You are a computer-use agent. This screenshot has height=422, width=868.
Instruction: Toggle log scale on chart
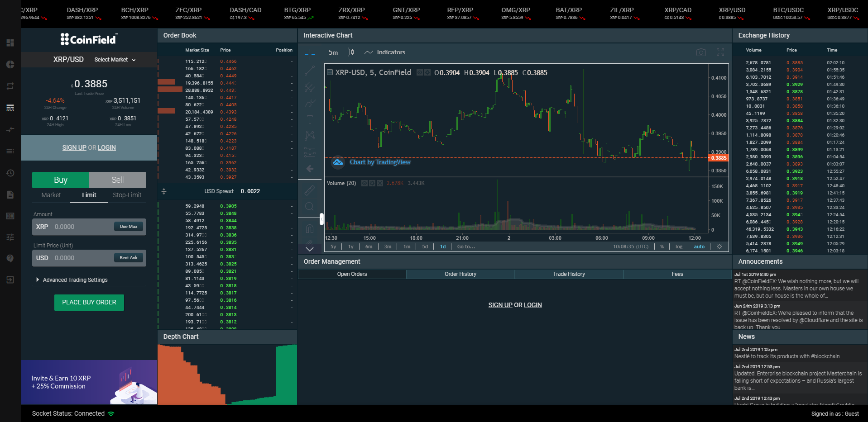pyautogui.click(x=679, y=247)
